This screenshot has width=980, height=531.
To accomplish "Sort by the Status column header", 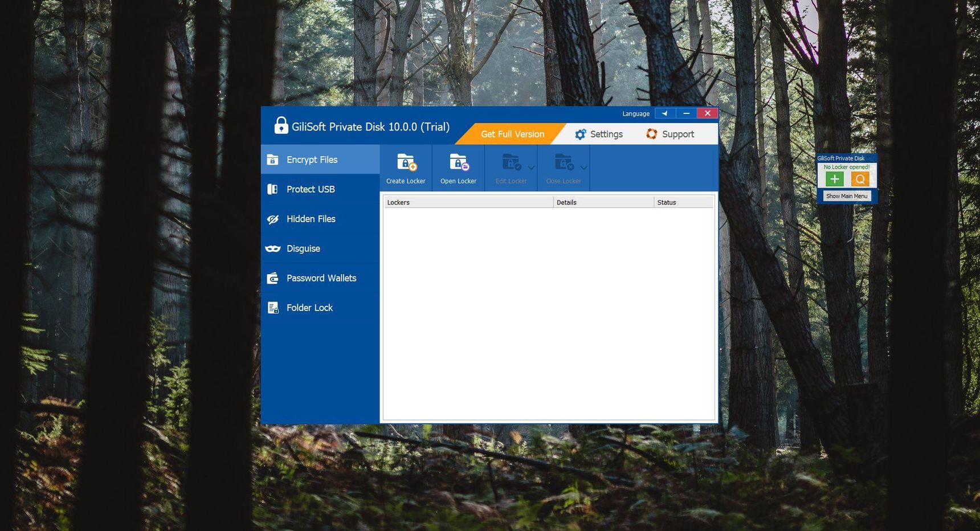I will (x=684, y=202).
